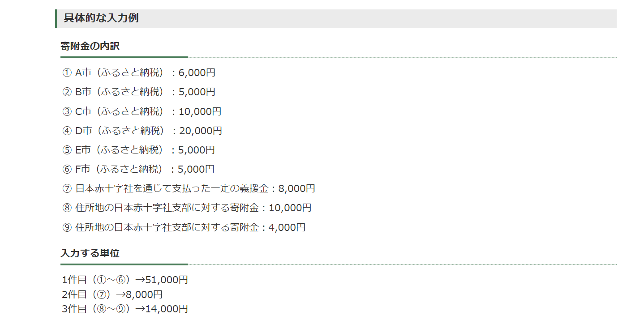Click the 6,000円 amount for A市
The height and width of the screenshot is (328, 644).
[x=197, y=72]
